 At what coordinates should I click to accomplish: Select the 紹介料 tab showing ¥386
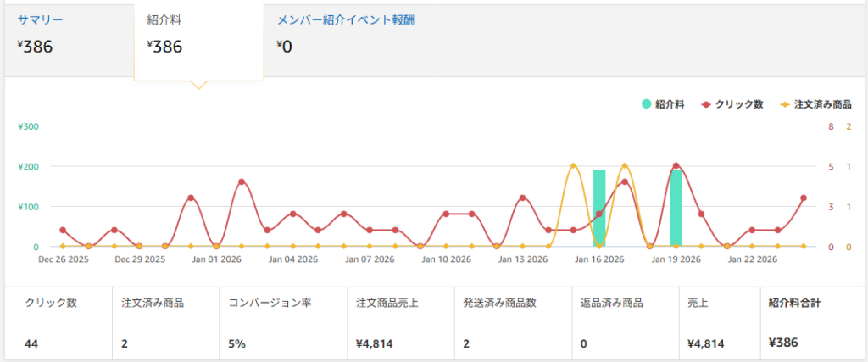165,19
